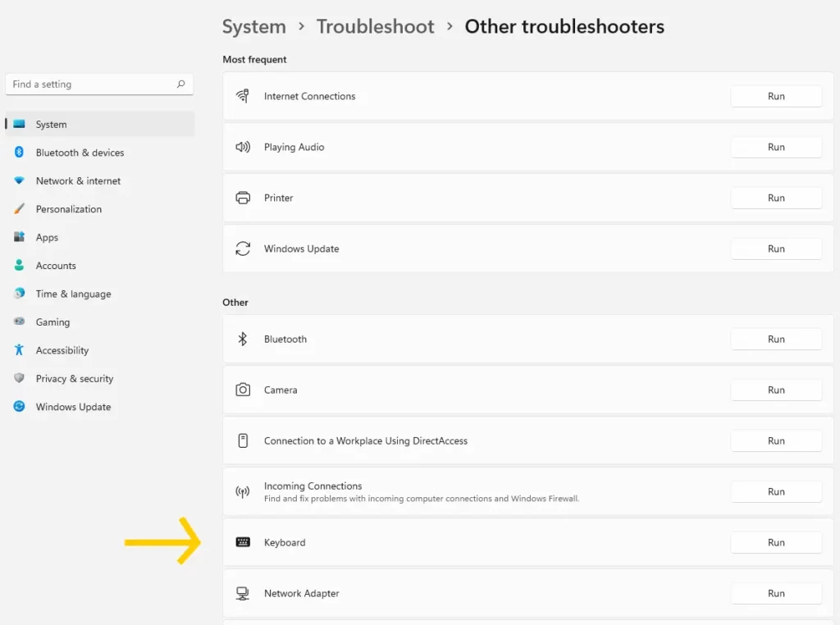Go to Network & internet settings
Viewport: 840px width, 625px height.
tap(99, 181)
